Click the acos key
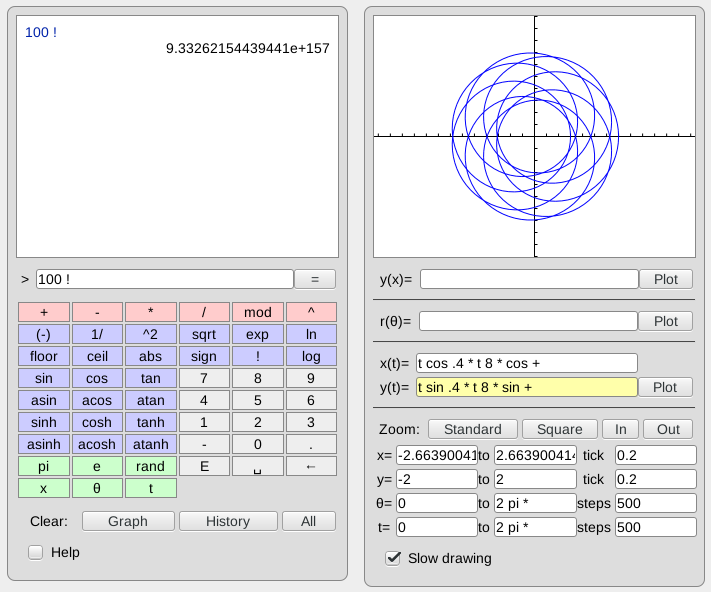The height and width of the screenshot is (592, 711). click(97, 400)
